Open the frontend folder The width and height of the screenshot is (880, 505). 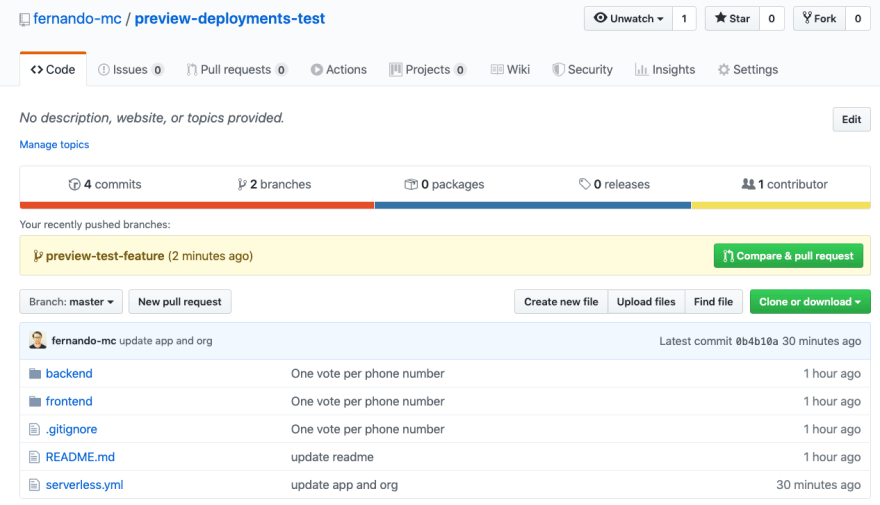click(x=69, y=401)
